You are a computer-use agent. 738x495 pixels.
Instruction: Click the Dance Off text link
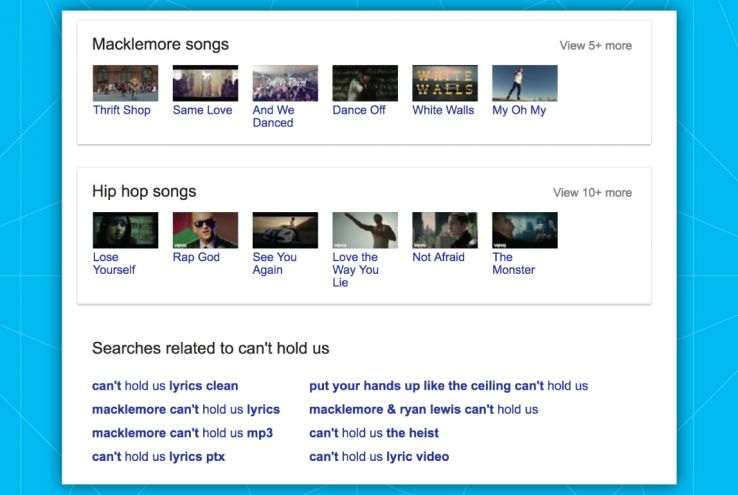coord(359,110)
